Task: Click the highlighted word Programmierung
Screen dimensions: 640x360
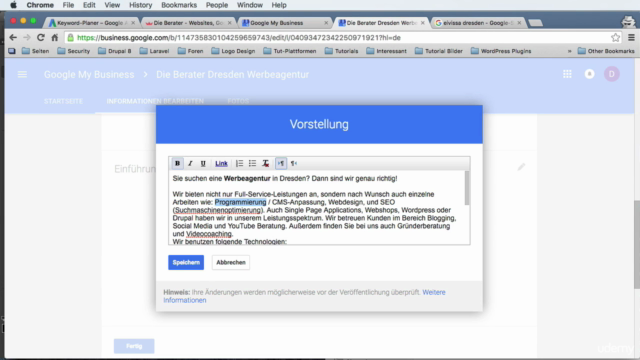Action: coord(240,202)
